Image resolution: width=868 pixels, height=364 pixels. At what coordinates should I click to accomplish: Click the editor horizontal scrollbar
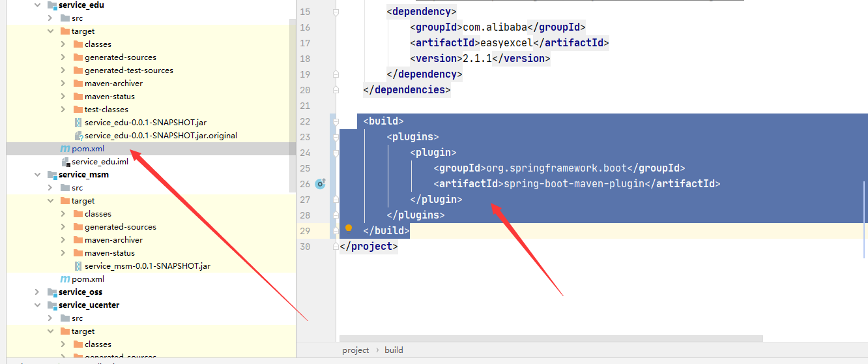(551, 339)
